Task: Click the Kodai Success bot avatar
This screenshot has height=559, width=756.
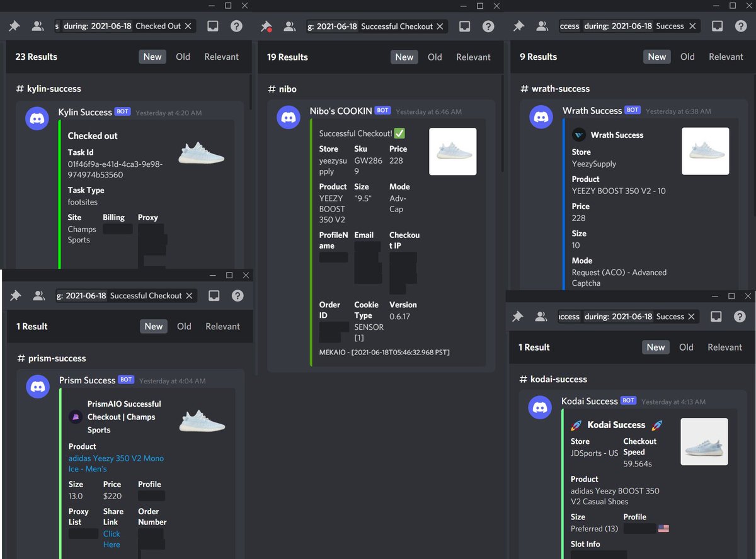Action: [540, 408]
